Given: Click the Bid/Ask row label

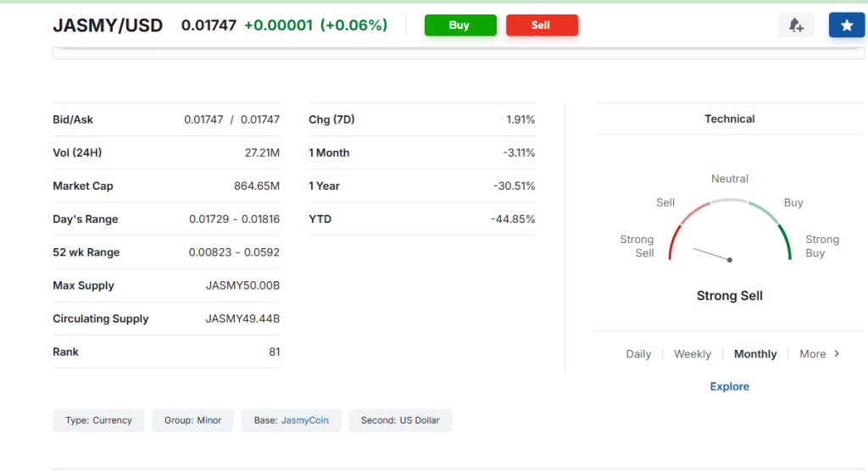Looking at the screenshot, I should pos(73,119).
